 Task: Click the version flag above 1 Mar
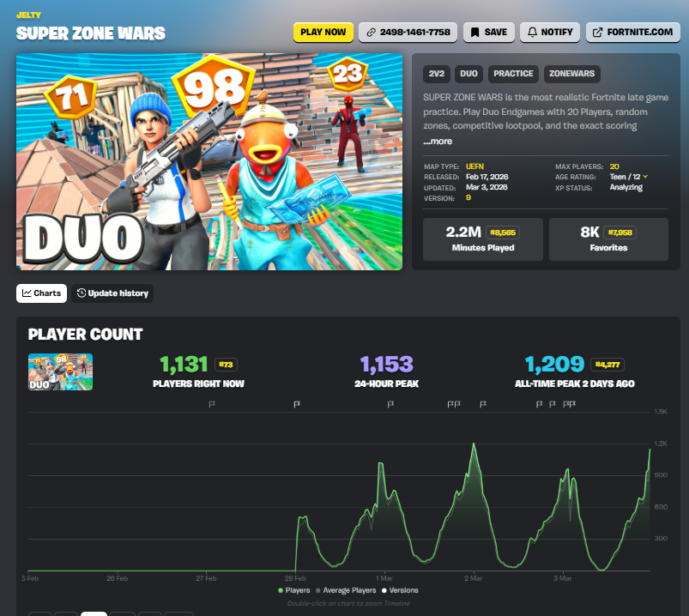[390, 404]
